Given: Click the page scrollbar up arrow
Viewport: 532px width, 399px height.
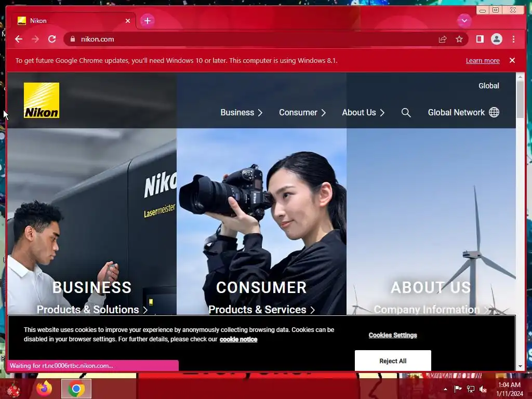Looking at the screenshot, I should tap(520, 77).
